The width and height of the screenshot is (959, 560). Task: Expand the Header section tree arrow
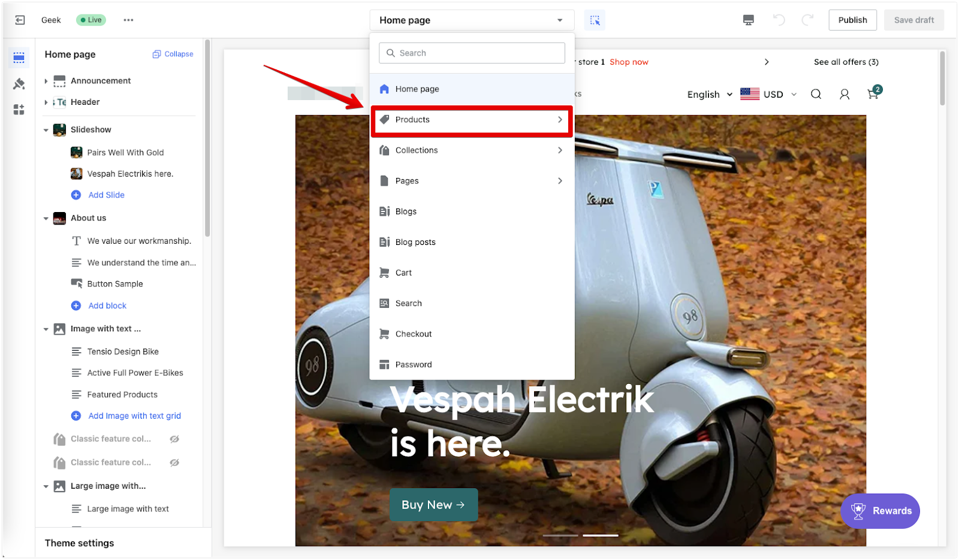point(46,102)
